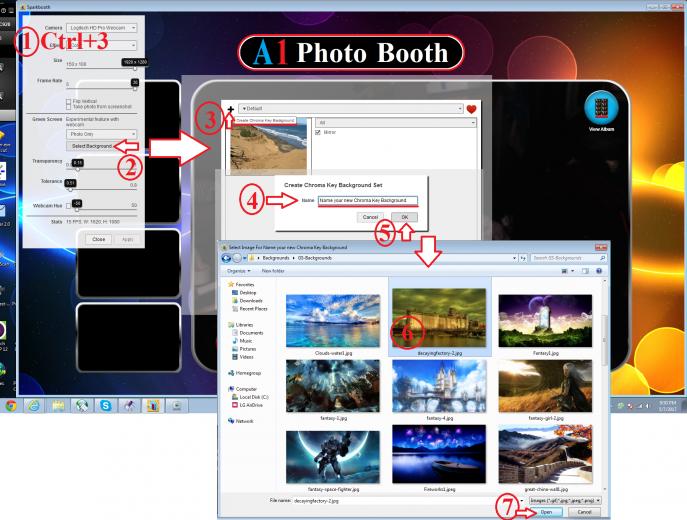
Task: Click Backgrounds in the address breadcrumb
Action: pyautogui.click(x=276, y=258)
